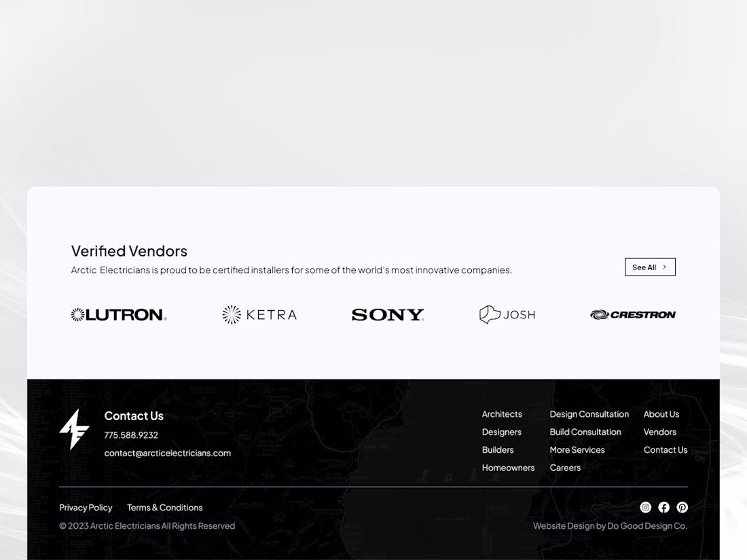This screenshot has height=560, width=747.
Task: Open the Designers footer link
Action: coord(502,432)
